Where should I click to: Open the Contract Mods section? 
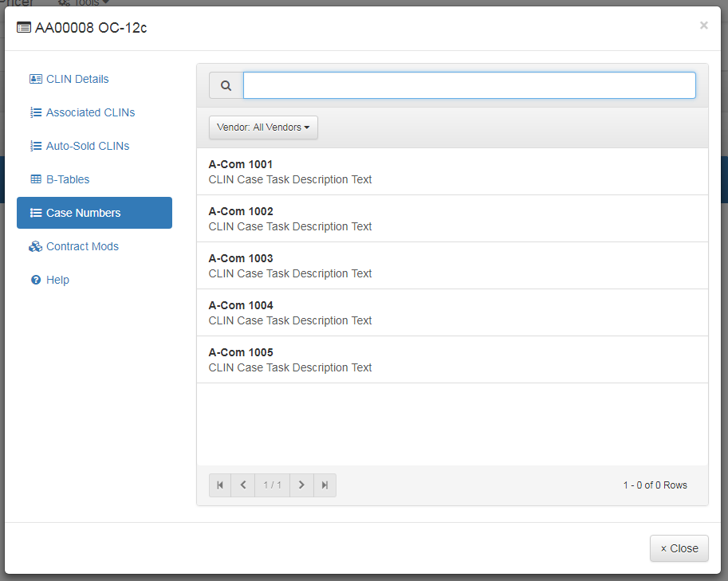(80, 245)
